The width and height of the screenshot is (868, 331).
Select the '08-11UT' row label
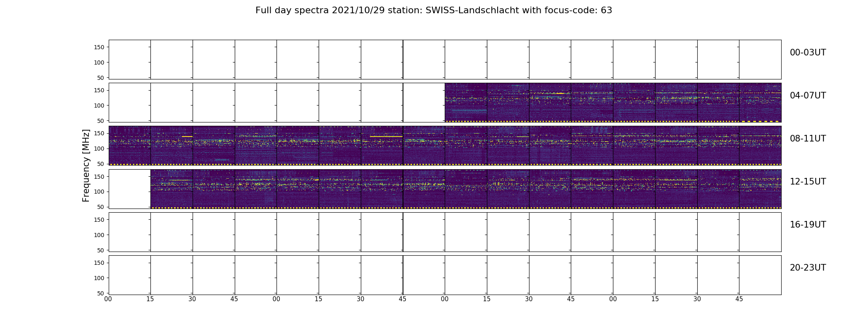tap(808, 139)
